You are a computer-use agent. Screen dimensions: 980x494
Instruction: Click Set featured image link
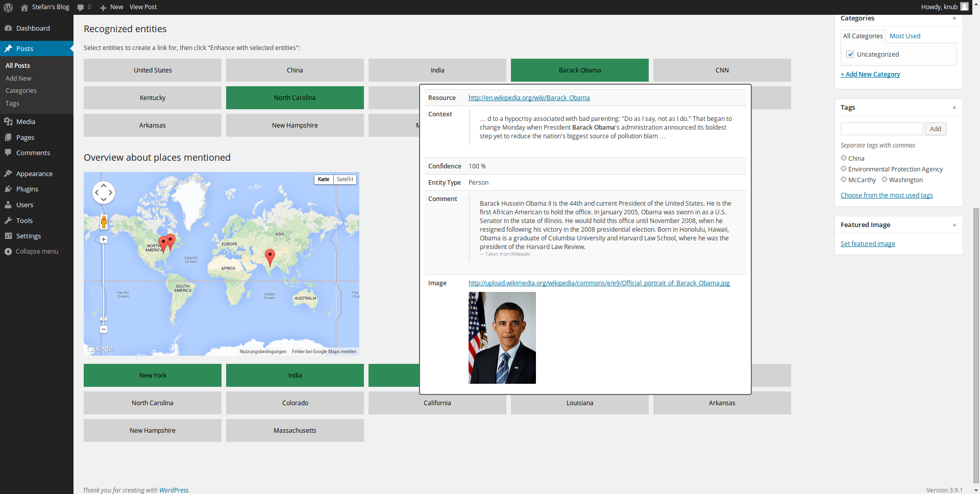(868, 243)
